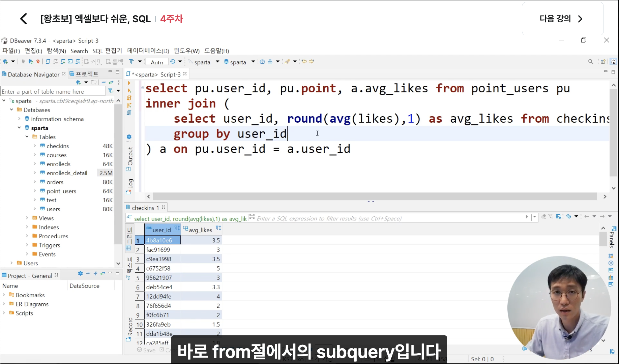This screenshot has width=619, height=364.
Task: Select the checkins 1 result tab
Action: [146, 208]
